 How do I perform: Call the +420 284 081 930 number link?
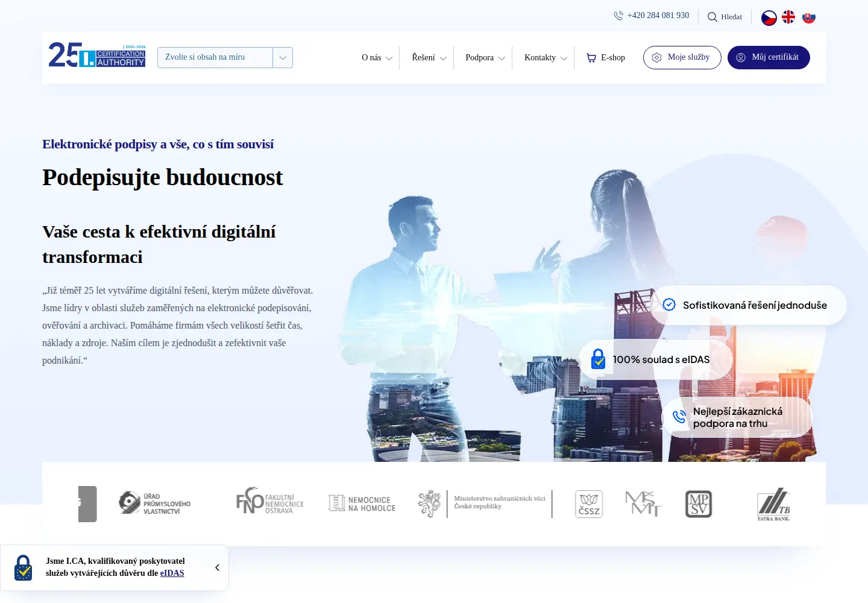[x=658, y=16]
